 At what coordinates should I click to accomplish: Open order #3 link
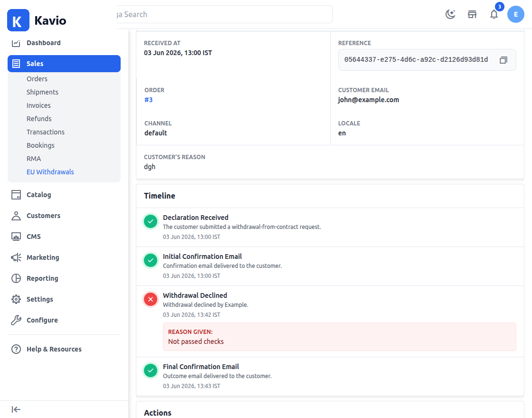point(149,100)
